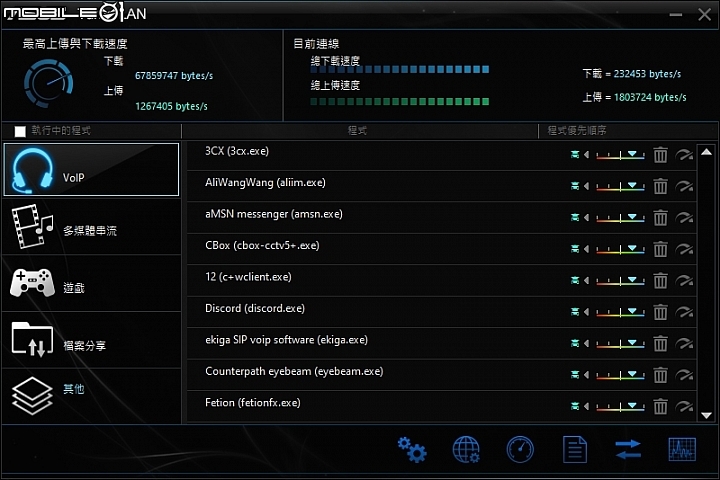Image resolution: width=720 pixels, height=480 pixels.
Task: Delete the 3CX (3cx.exe) entry with trash icon
Action: (660, 155)
